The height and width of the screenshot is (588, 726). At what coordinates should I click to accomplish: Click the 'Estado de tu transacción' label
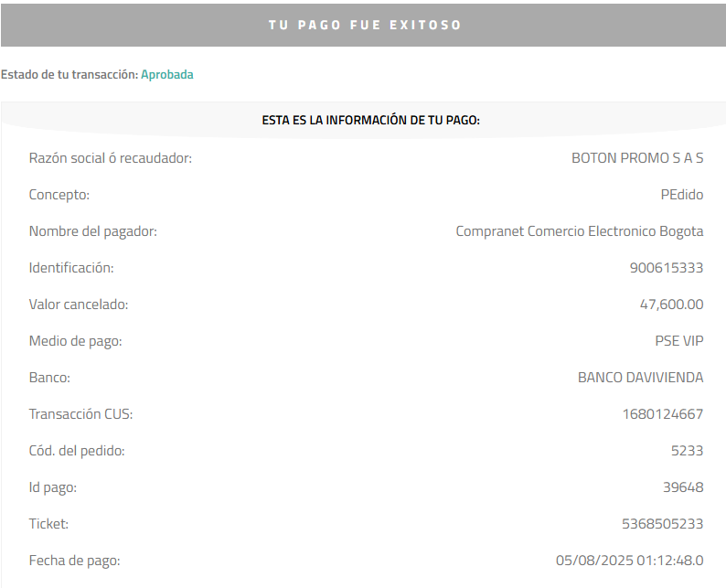pyautogui.click(x=69, y=75)
